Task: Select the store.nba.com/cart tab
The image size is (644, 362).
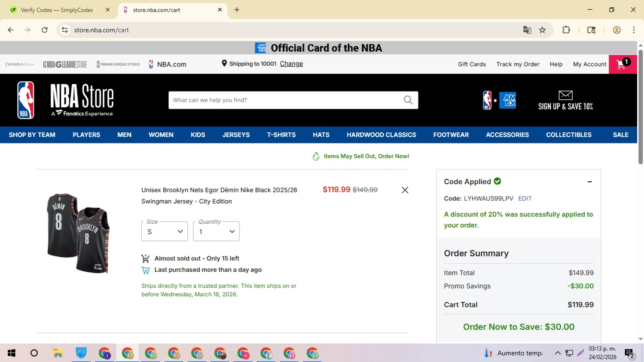Action: pos(173,9)
